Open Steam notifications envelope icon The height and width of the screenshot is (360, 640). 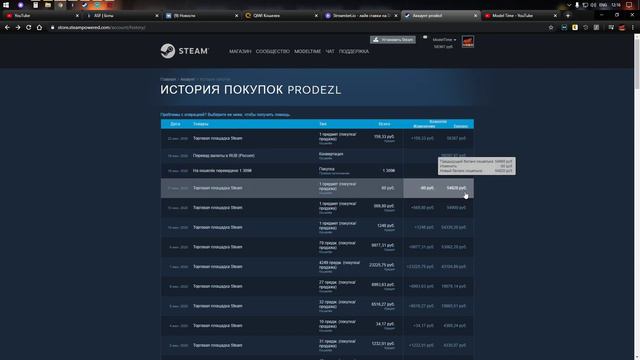[x=425, y=37]
